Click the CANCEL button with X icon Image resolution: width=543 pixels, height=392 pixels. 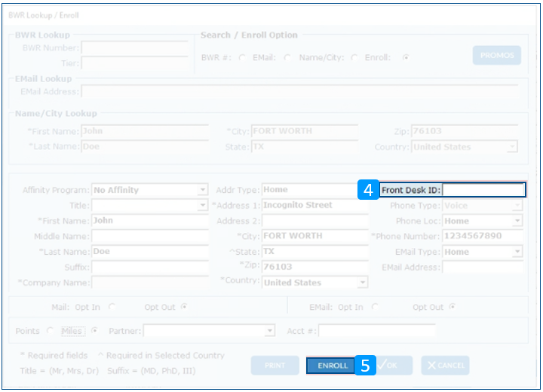[445, 366]
